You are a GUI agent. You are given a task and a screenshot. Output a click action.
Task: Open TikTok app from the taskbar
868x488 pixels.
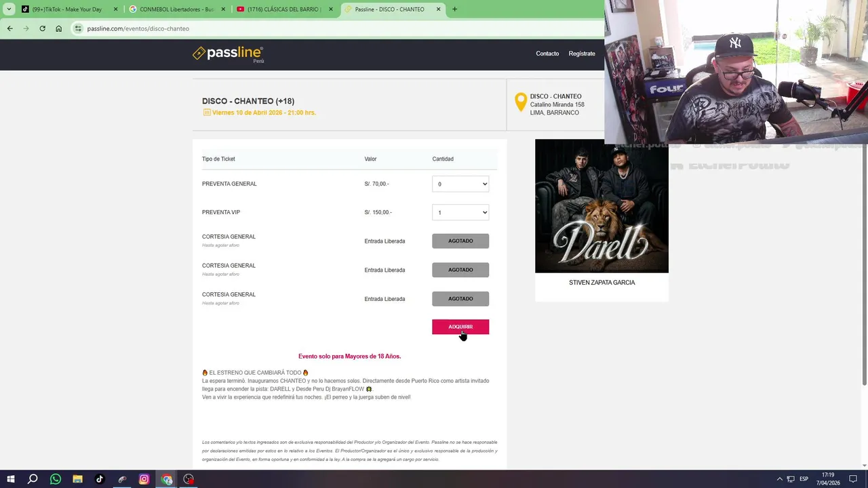(100, 479)
